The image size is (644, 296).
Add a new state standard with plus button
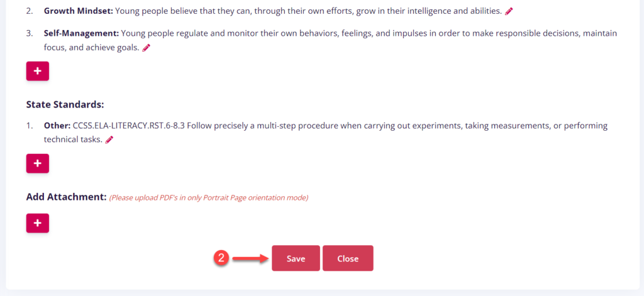[x=38, y=163]
